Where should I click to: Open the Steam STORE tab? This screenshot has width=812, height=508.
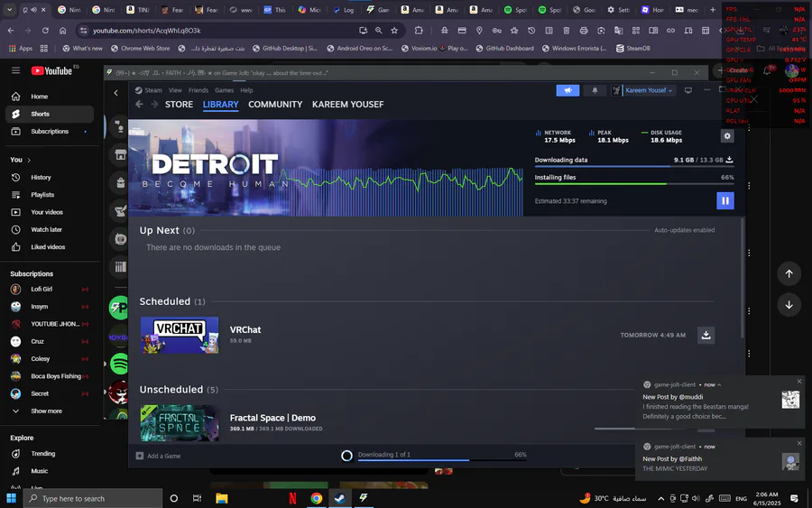pos(179,104)
